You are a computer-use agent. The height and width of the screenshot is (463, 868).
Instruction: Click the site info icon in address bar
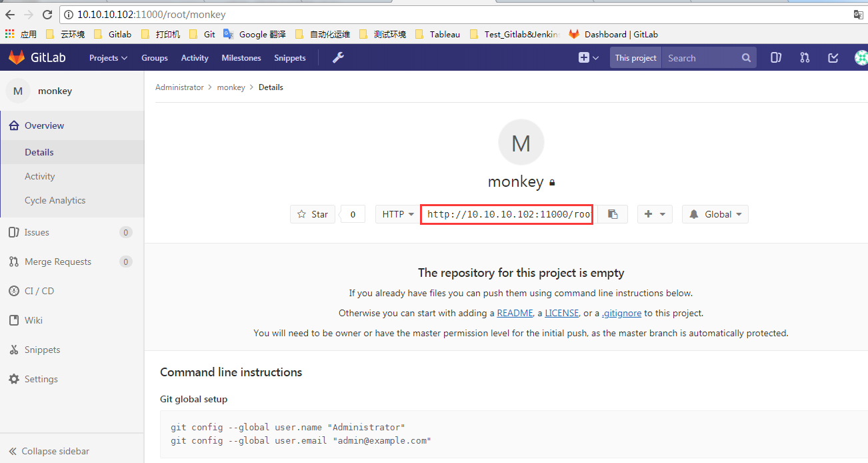(x=69, y=14)
